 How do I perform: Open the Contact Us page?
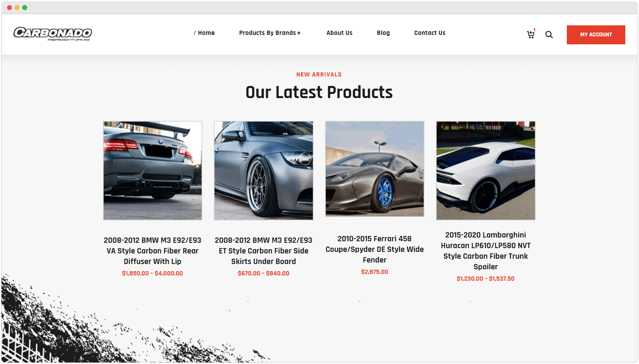(430, 33)
